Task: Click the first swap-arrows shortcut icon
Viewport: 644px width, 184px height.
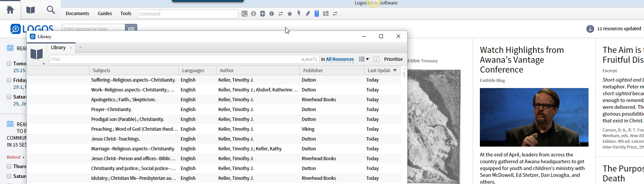Action: click(281, 14)
